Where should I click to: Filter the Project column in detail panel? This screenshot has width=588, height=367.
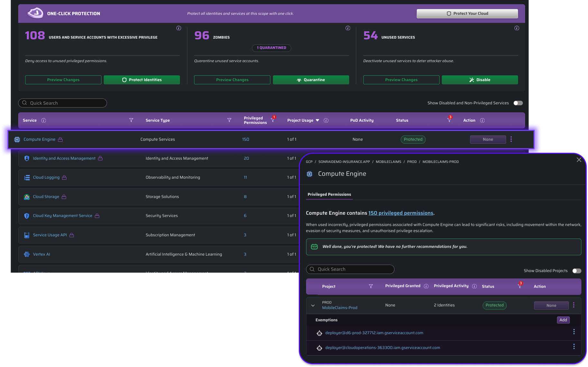click(371, 286)
